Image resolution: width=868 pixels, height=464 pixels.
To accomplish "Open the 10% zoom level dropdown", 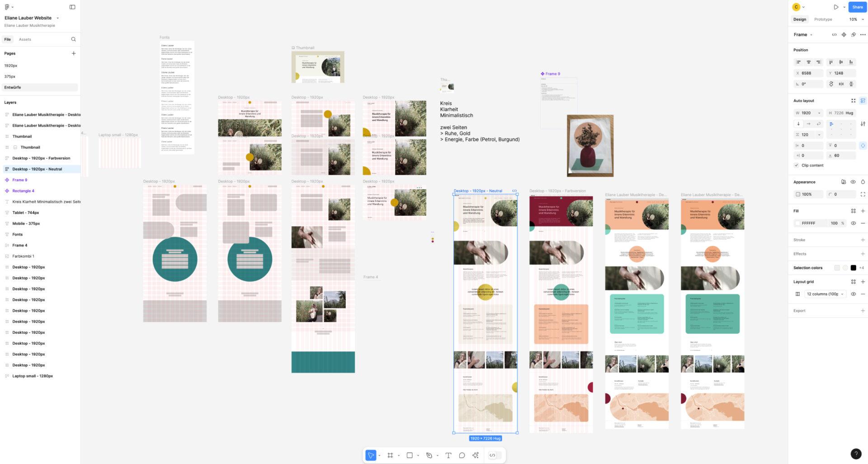I will pyautogui.click(x=856, y=19).
